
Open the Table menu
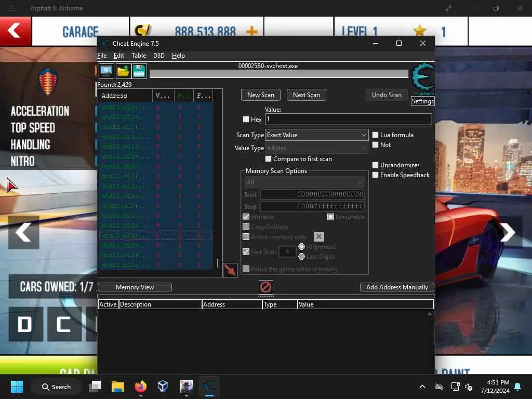[139, 55]
